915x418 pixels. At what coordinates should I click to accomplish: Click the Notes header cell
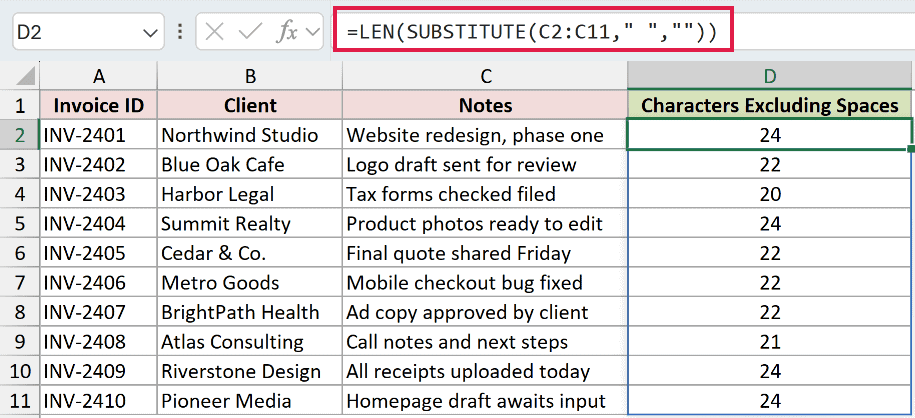[x=486, y=106]
